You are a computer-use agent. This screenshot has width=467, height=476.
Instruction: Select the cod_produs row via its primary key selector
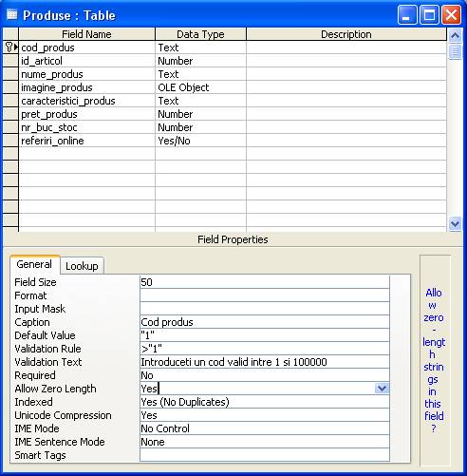pyautogui.click(x=10, y=48)
